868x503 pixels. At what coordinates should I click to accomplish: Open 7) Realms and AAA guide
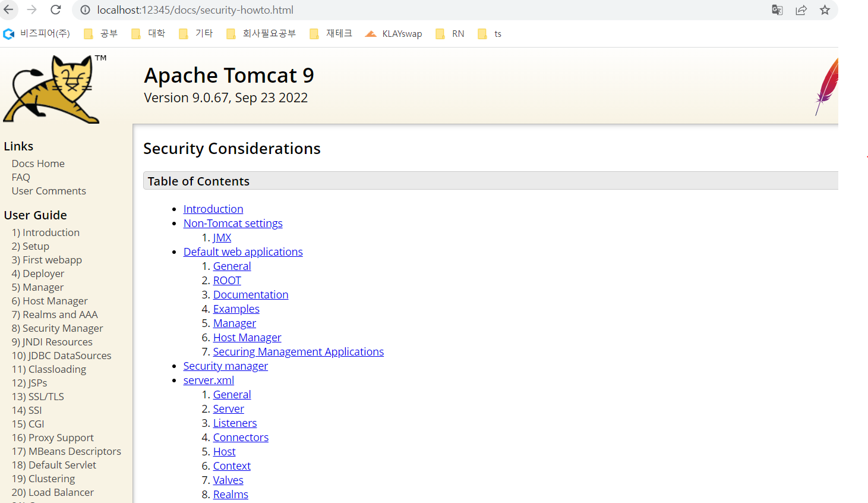point(55,315)
